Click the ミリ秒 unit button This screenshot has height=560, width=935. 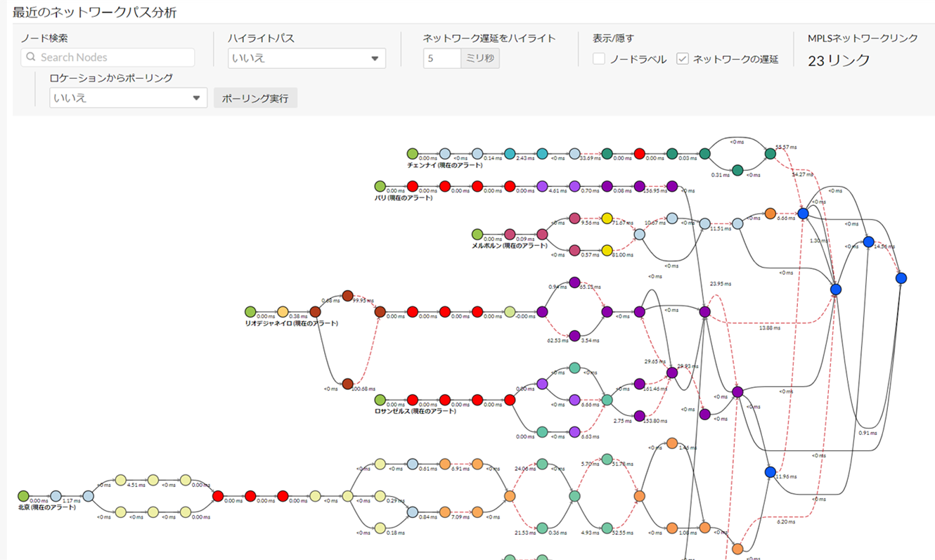pos(479,58)
